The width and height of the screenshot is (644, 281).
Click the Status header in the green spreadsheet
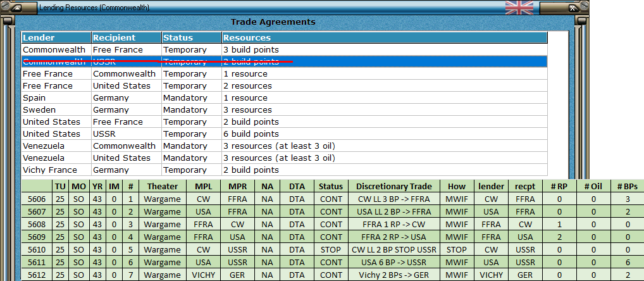tap(331, 186)
